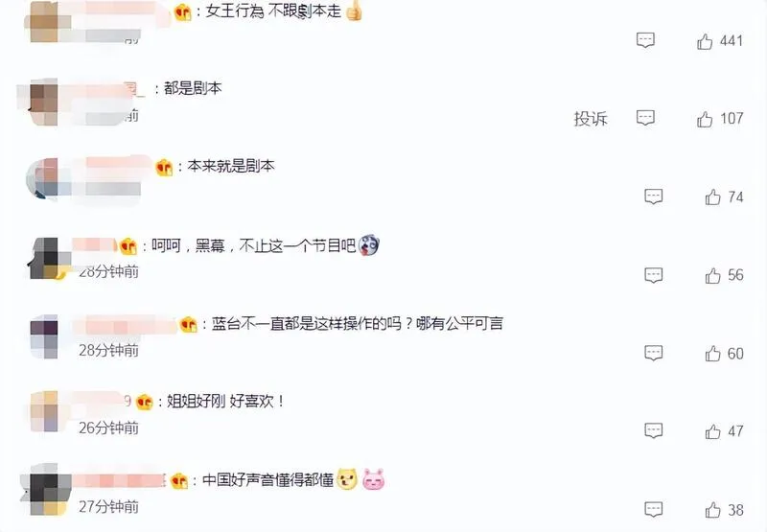Thumbs-up the comment with 74 likes
This screenshot has height=532, width=767.
[712, 197]
